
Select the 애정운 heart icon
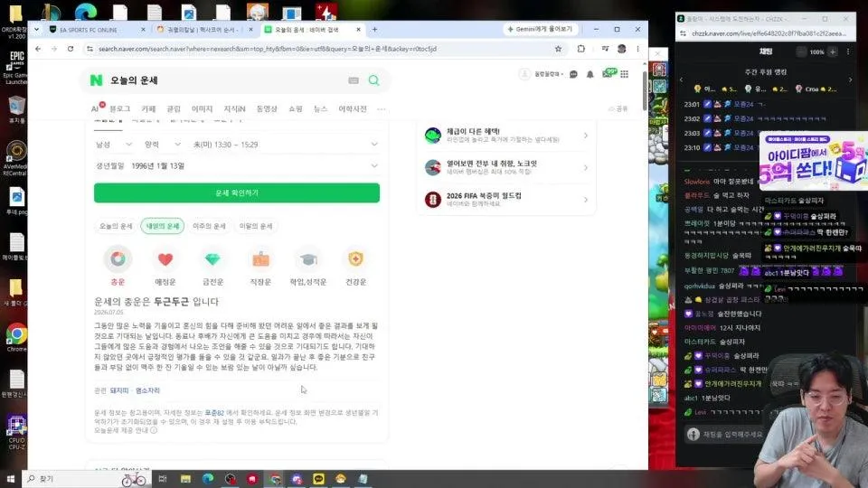pyautogui.click(x=165, y=259)
